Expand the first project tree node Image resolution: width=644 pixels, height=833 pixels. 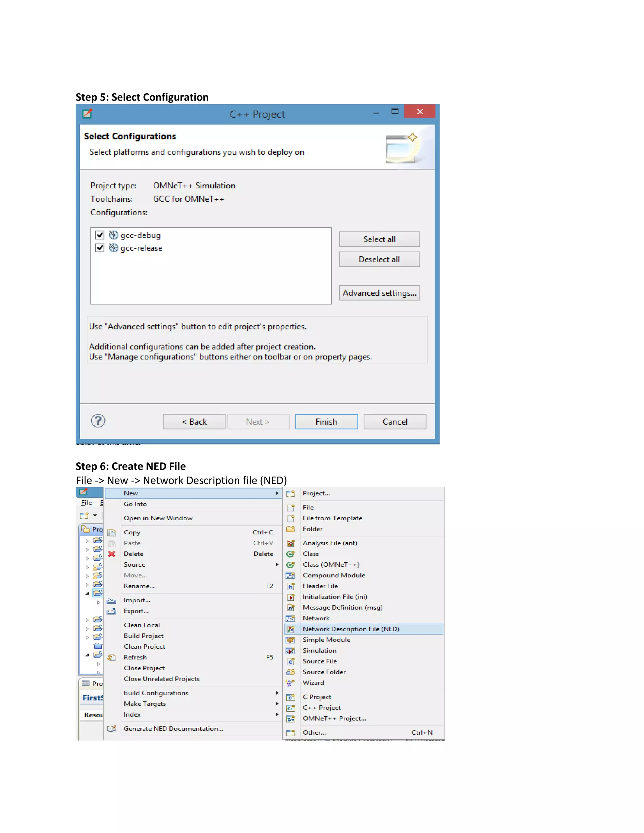87,541
